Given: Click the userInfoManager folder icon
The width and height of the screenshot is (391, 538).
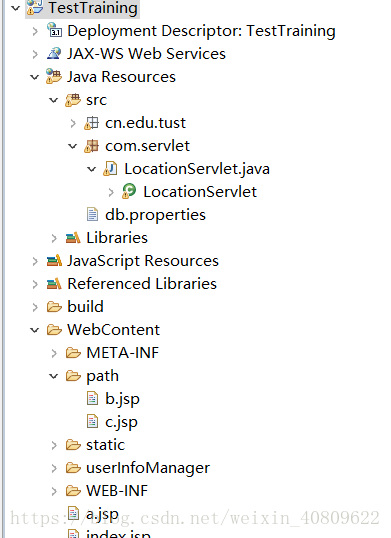Looking at the screenshot, I should pyautogui.click(x=73, y=467).
